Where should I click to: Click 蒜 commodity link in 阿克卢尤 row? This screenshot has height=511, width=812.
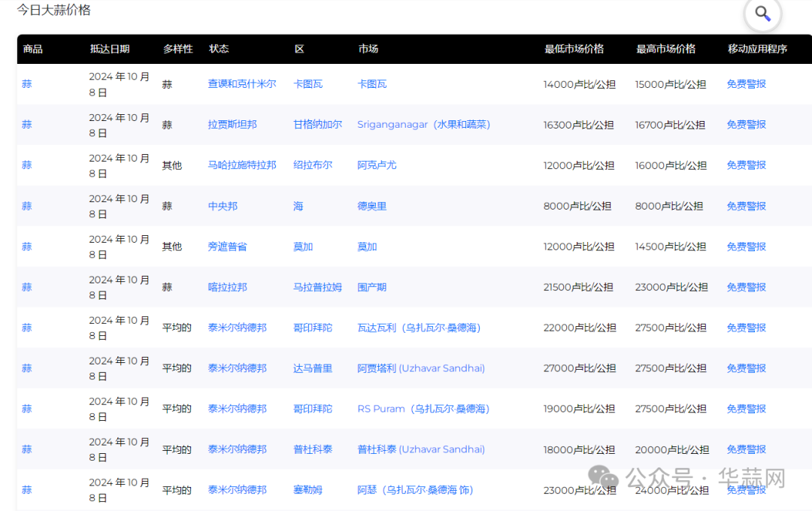pyautogui.click(x=27, y=165)
